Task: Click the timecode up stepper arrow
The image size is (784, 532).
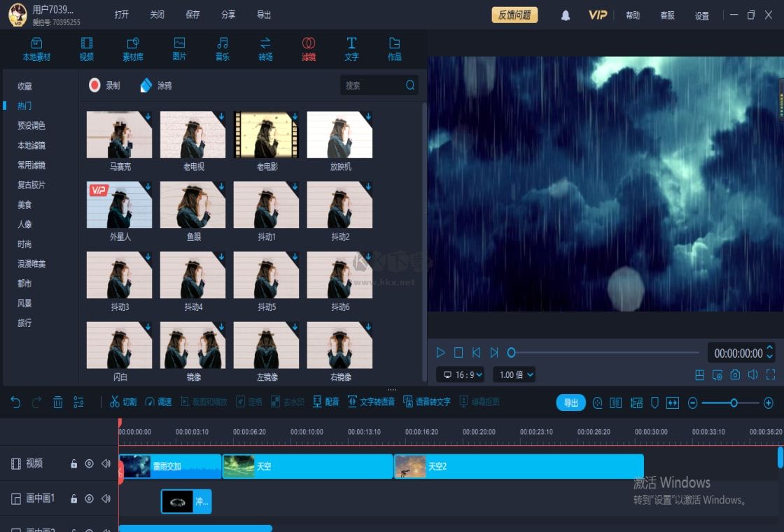Action: (770, 349)
